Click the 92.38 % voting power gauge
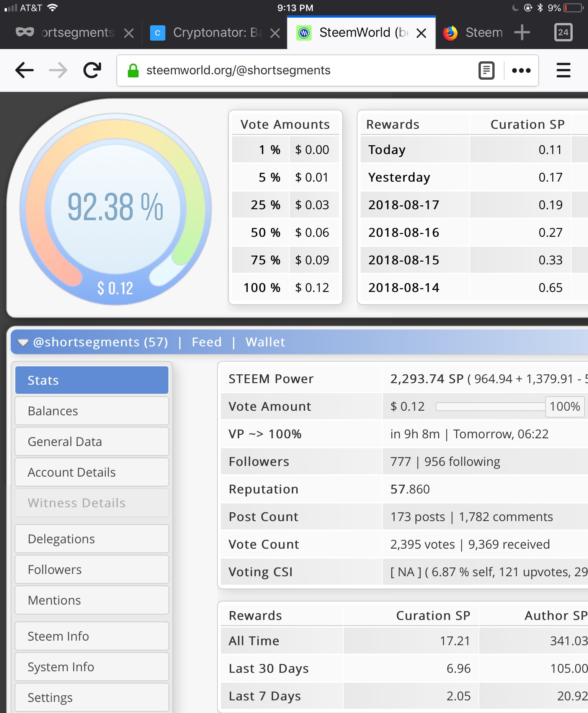588x713 pixels. 116,209
